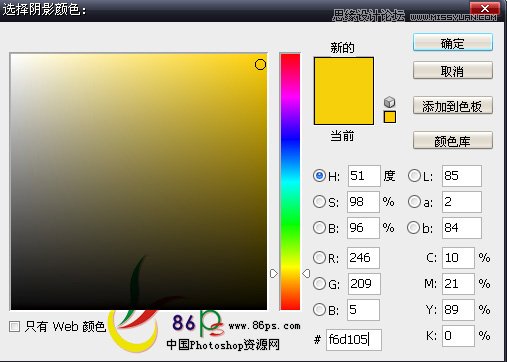Click the L field showing 85
507x362 pixels.
coord(462,176)
